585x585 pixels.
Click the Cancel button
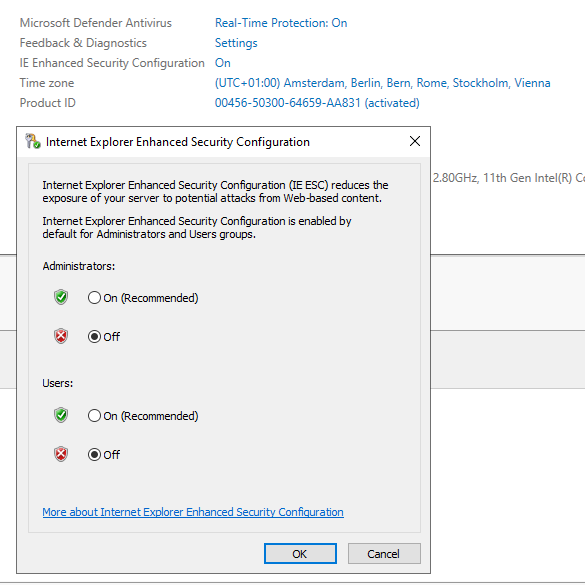click(x=384, y=554)
